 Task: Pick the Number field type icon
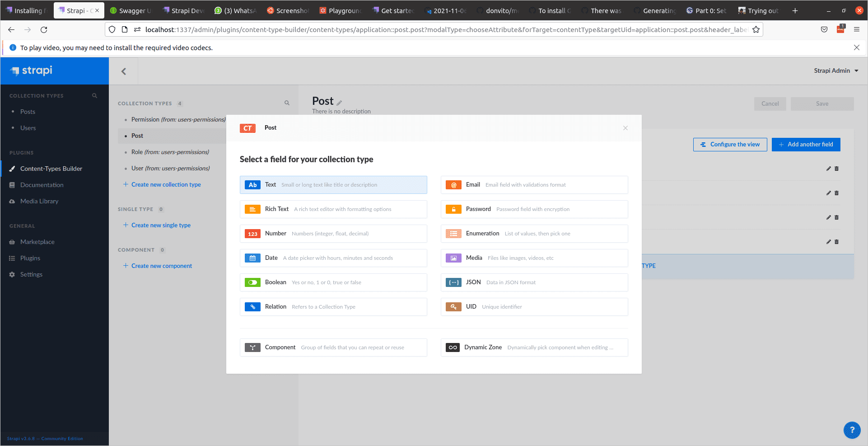(x=252, y=234)
